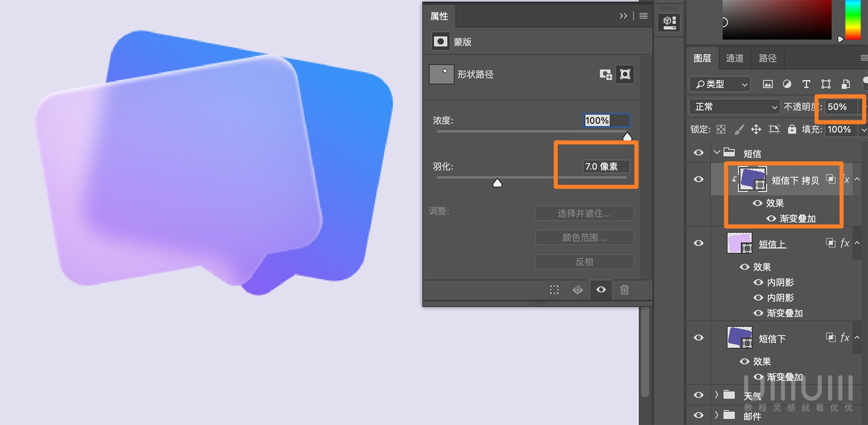
Task: Click the 选择并遮住 button
Action: click(584, 213)
